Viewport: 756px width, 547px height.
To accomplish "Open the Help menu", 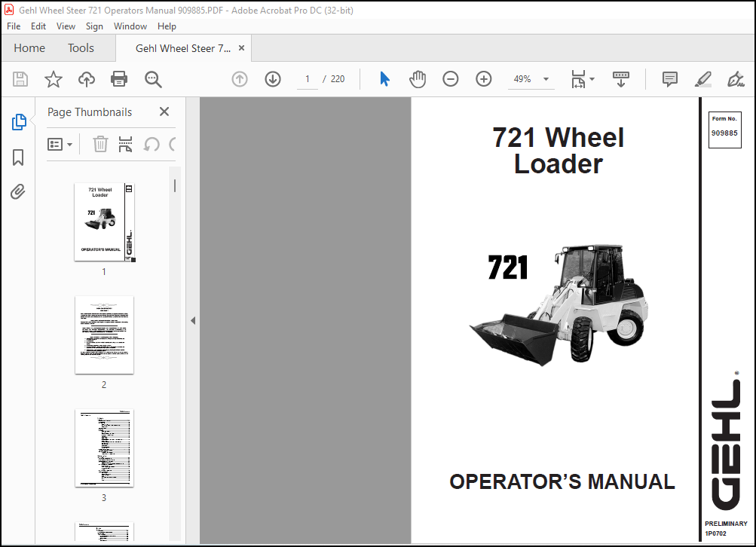I will coord(167,26).
